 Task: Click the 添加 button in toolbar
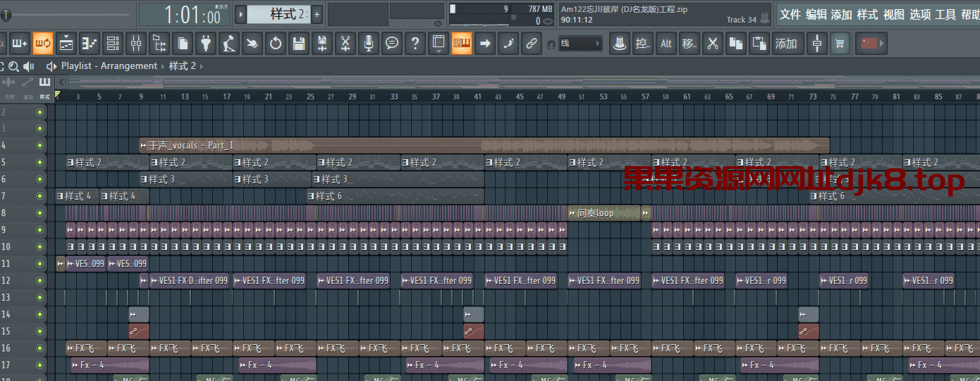click(785, 44)
